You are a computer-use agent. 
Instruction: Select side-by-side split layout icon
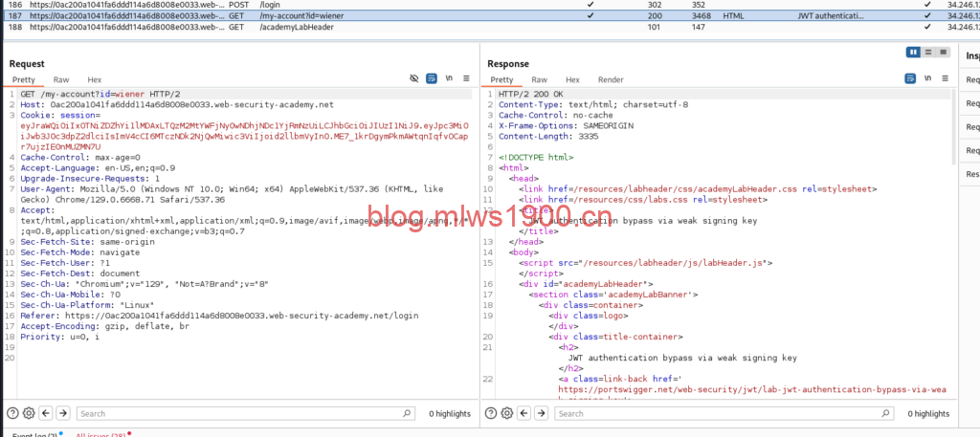(914, 53)
